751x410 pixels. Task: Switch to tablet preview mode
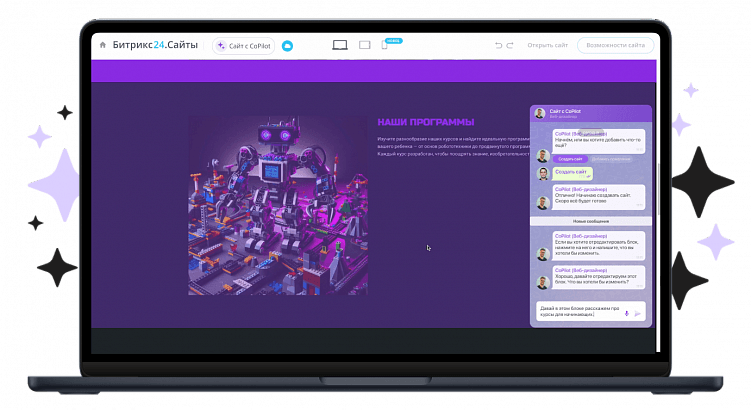pyautogui.click(x=364, y=45)
